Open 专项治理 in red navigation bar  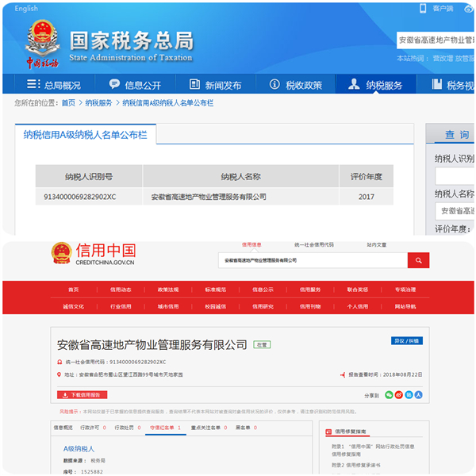click(x=405, y=290)
